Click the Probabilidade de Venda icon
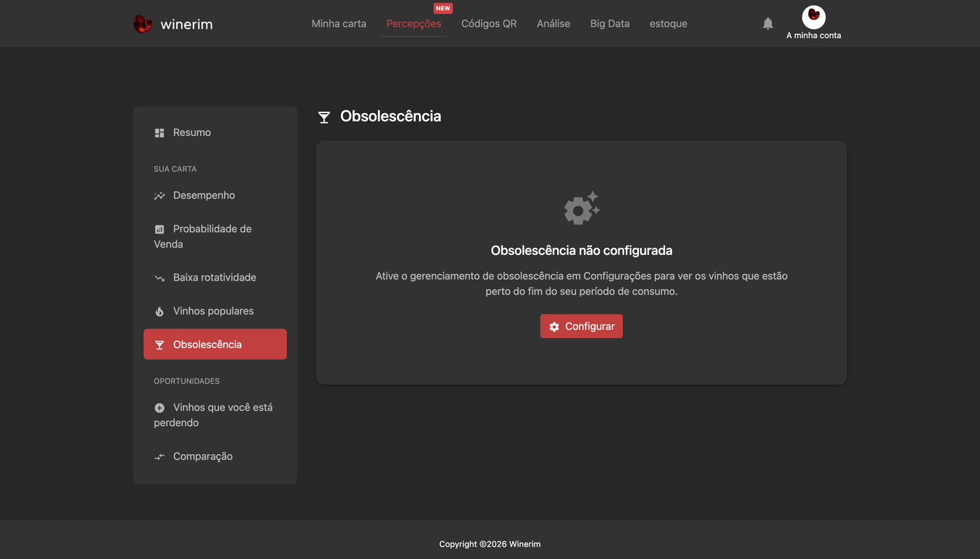The image size is (980, 559). 159,229
